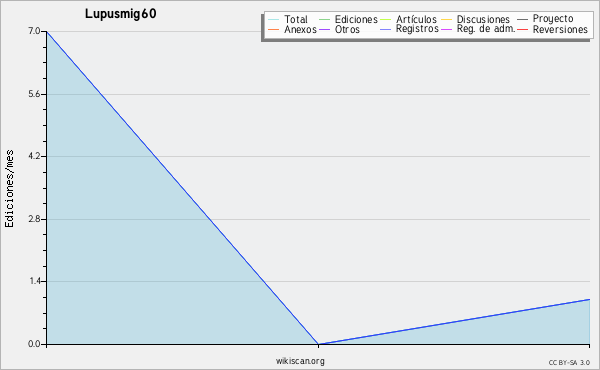Click the 0.0 y-axis value
The width and height of the screenshot is (600, 370).
click(34, 344)
